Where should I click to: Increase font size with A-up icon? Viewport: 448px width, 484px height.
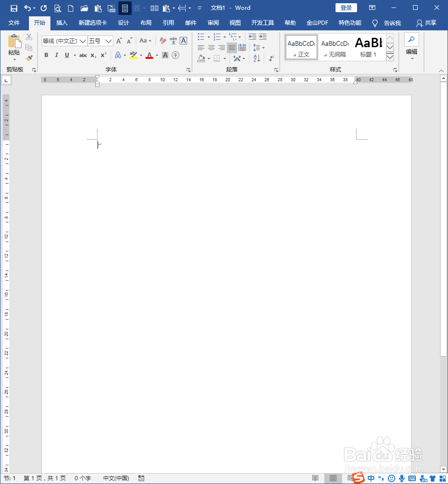pyautogui.click(x=119, y=41)
